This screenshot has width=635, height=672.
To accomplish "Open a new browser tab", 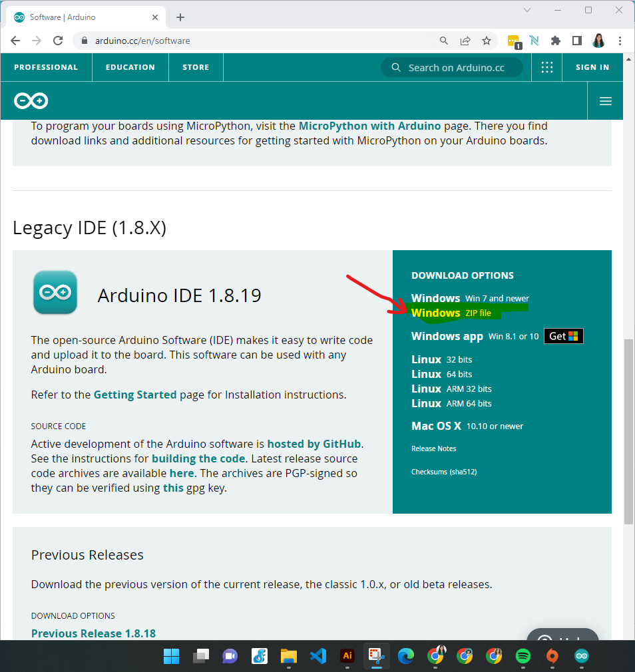I will coord(180,17).
